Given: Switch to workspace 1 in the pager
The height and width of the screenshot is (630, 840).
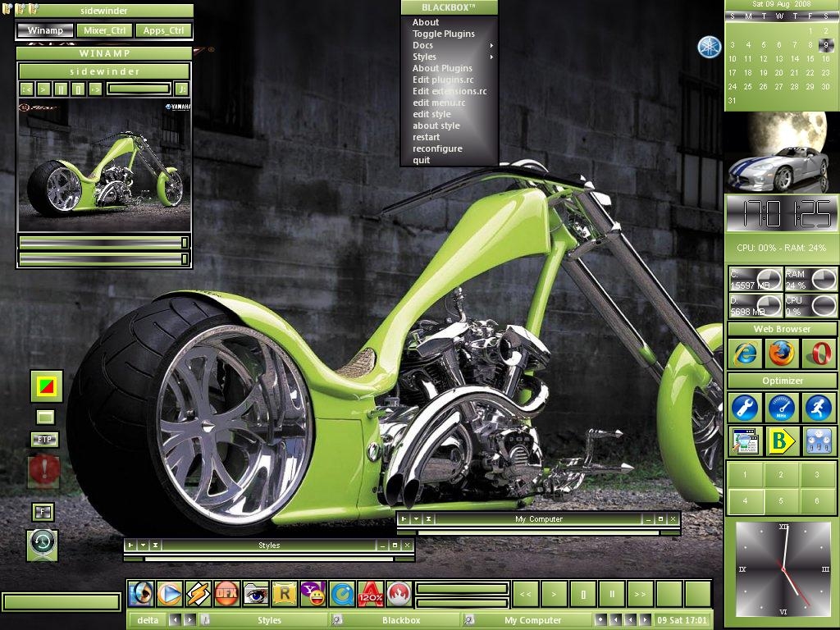Looking at the screenshot, I should (x=745, y=475).
